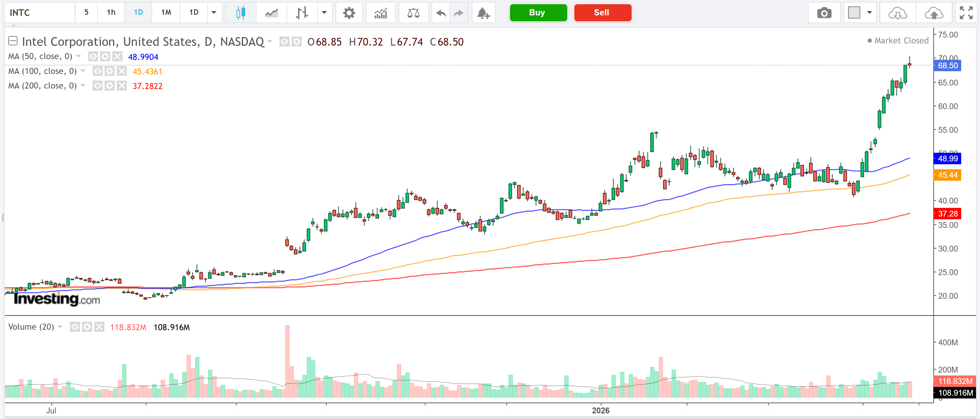Screen dimensions: 980x419
Task: Open chart settings with the gear icon
Action: (349, 12)
